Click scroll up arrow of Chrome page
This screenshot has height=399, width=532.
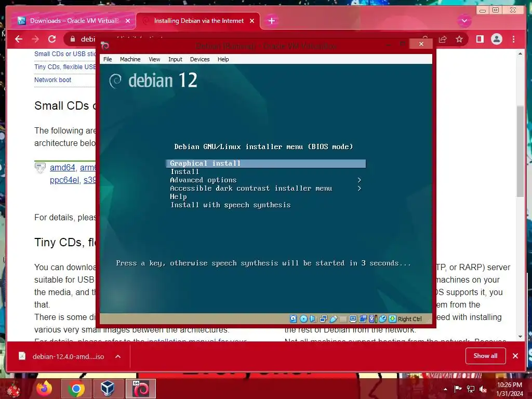520,54
